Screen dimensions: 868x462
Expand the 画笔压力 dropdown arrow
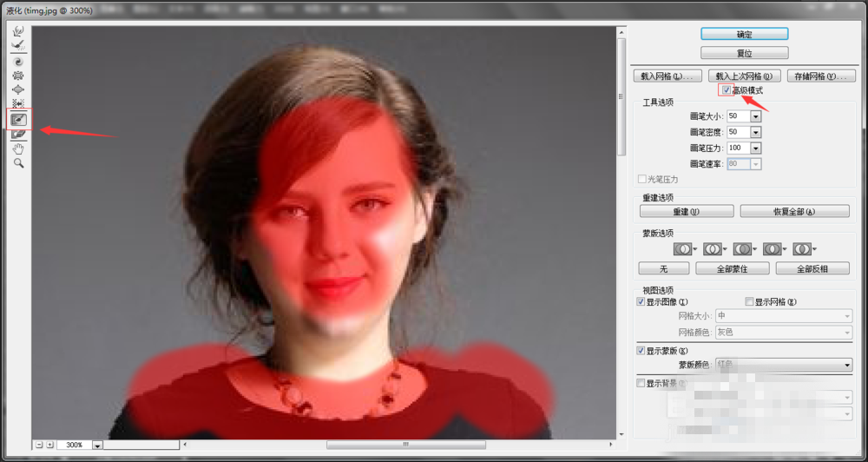point(755,148)
